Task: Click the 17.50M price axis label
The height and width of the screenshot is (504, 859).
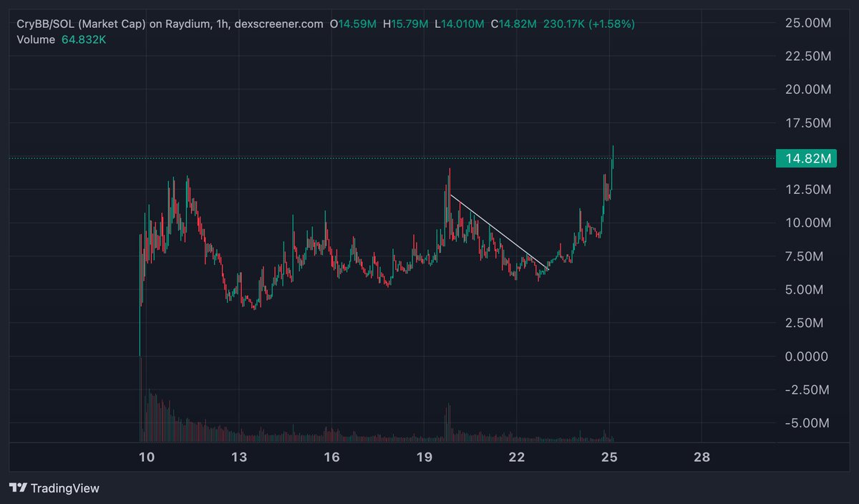Action: 807,123
